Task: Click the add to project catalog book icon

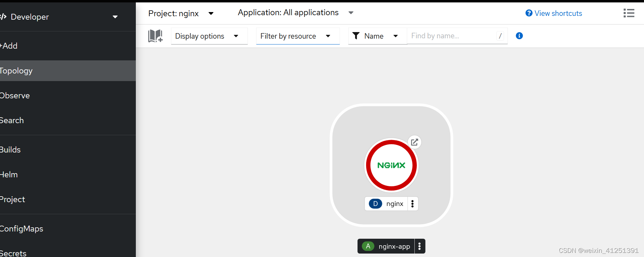Action: click(x=155, y=36)
